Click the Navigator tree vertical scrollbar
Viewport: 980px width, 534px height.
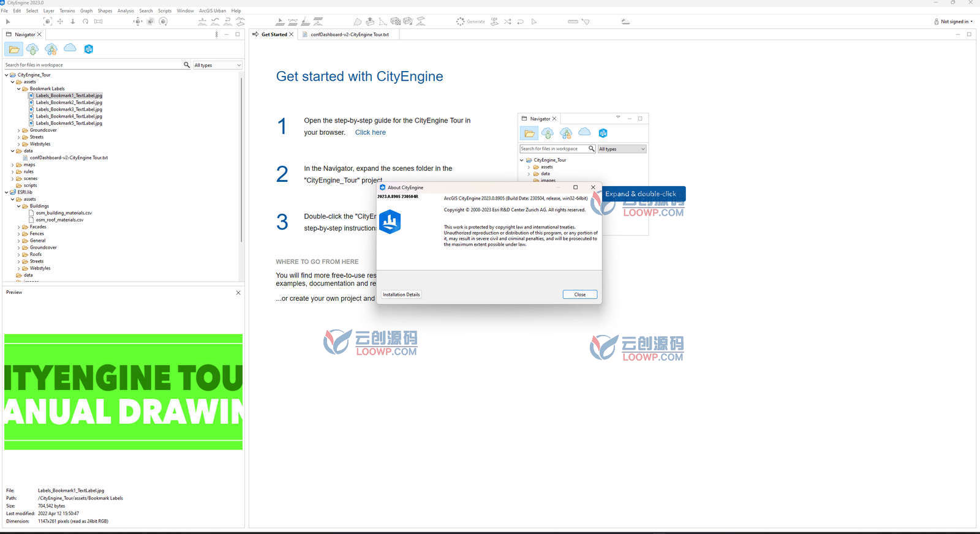pos(242,159)
